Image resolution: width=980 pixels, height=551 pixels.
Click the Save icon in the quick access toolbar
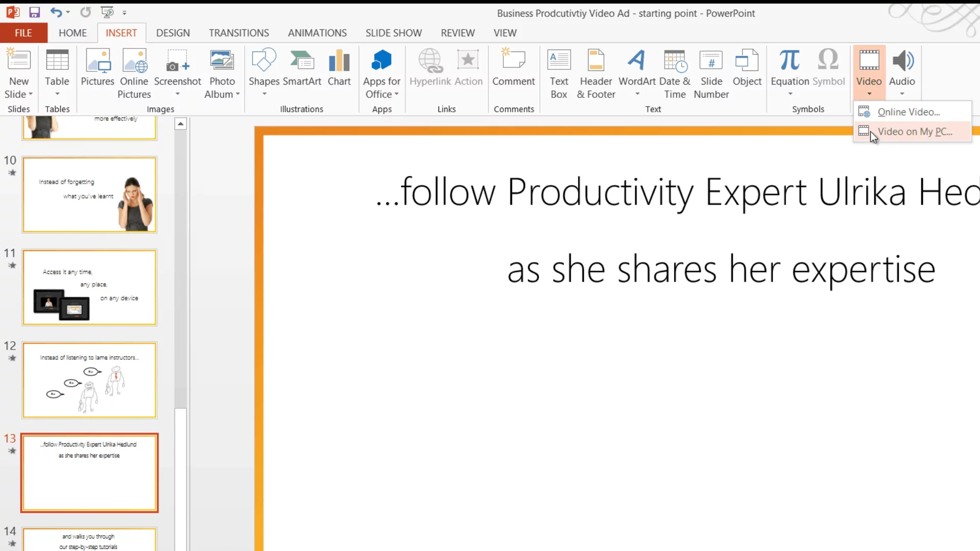click(34, 12)
